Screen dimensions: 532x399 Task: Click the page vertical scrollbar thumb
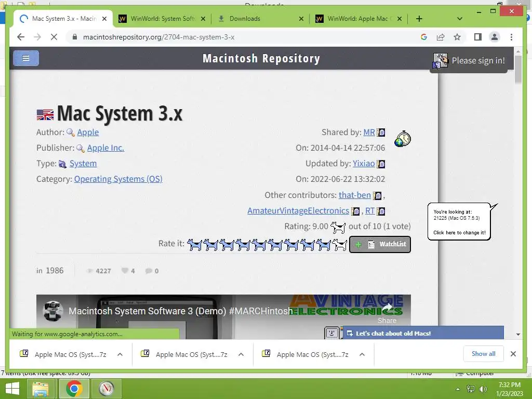(518, 69)
